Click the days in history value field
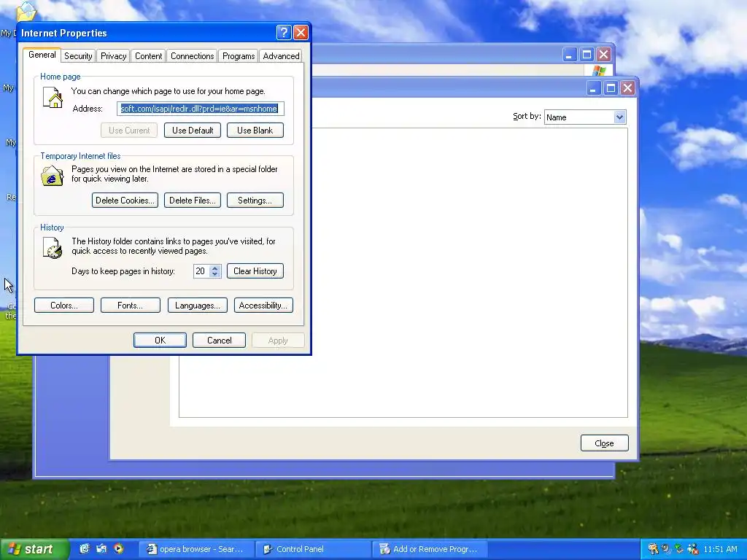 pos(201,271)
